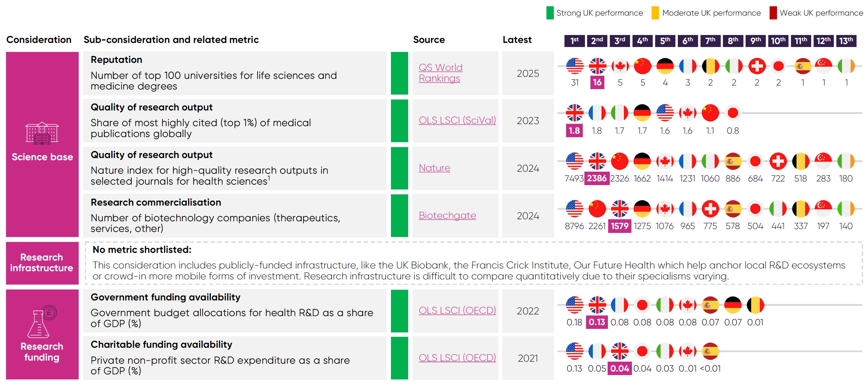The width and height of the screenshot is (868, 386).
Task: Click the Singapore flag in the Reputation row
Action: [823, 66]
